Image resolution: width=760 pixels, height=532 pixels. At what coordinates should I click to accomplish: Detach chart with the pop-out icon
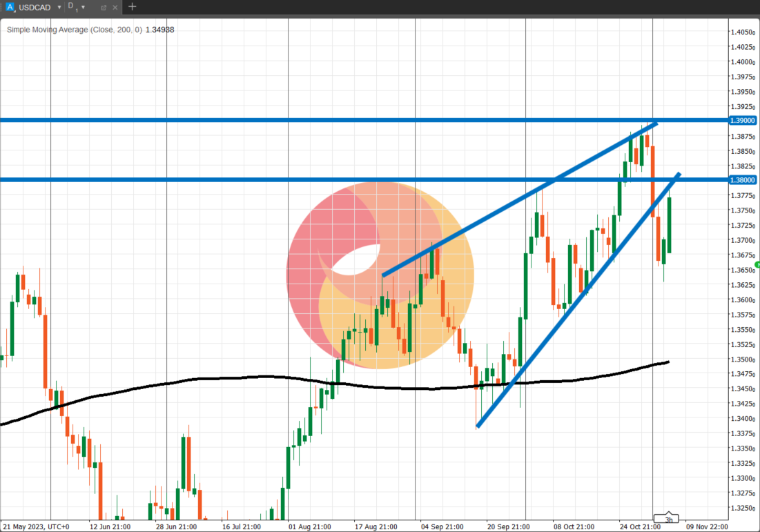(x=104, y=8)
